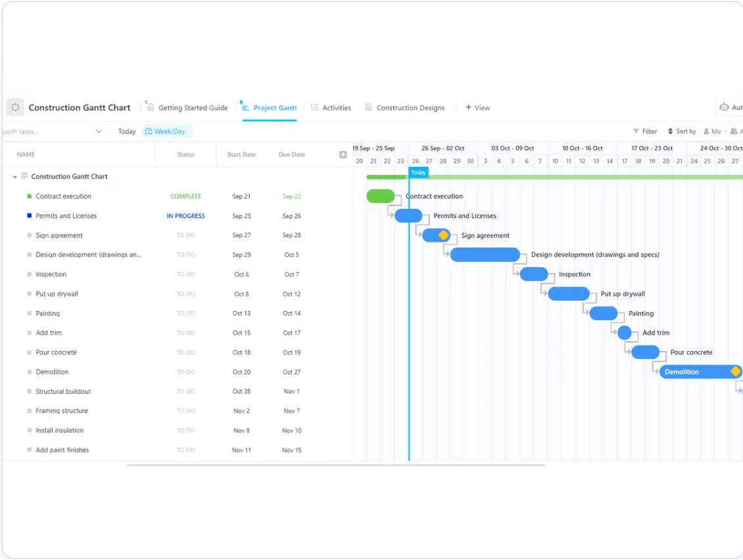Open TO DO status of Inspection
This screenshot has width=743, height=560.
[185, 274]
